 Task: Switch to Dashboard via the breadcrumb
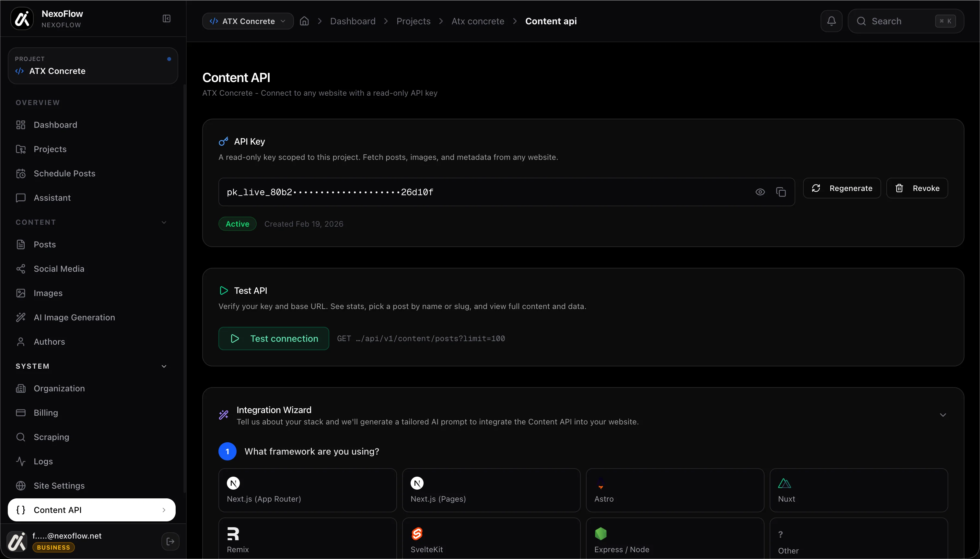[x=353, y=21]
